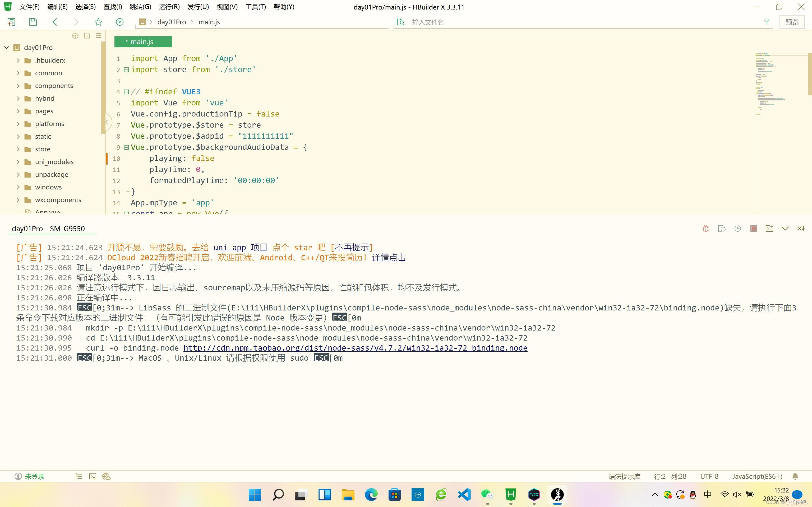
Task: Stop the running process with red square icon
Action: pos(753,228)
